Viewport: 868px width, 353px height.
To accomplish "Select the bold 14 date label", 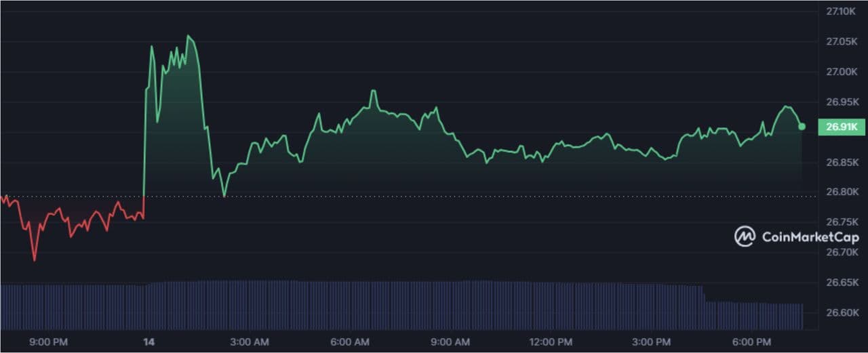I will click(x=149, y=342).
